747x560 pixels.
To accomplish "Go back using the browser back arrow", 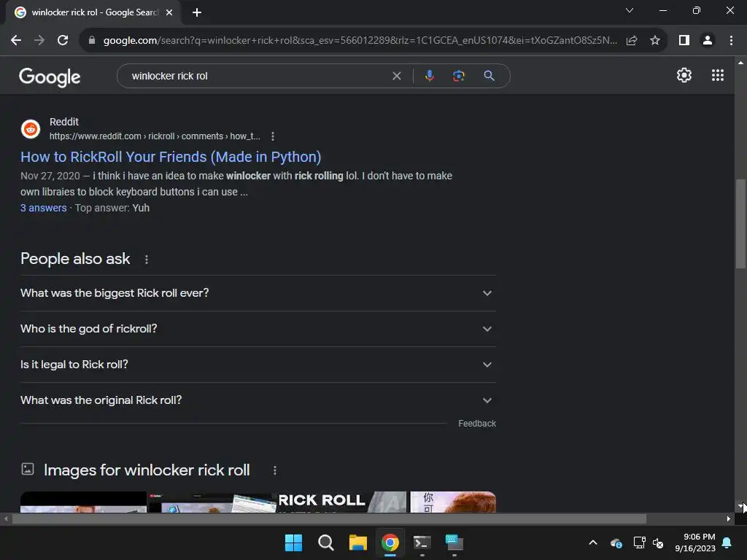I will coord(16,41).
